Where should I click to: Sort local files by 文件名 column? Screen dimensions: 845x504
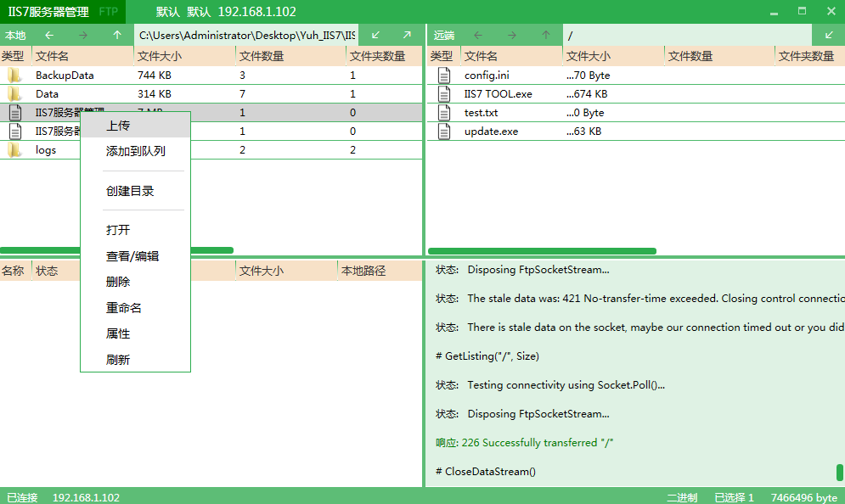tap(83, 57)
